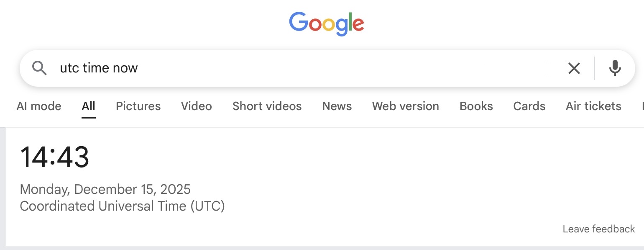The width and height of the screenshot is (644, 250).
Task: Go to the Video tab
Action: [196, 106]
